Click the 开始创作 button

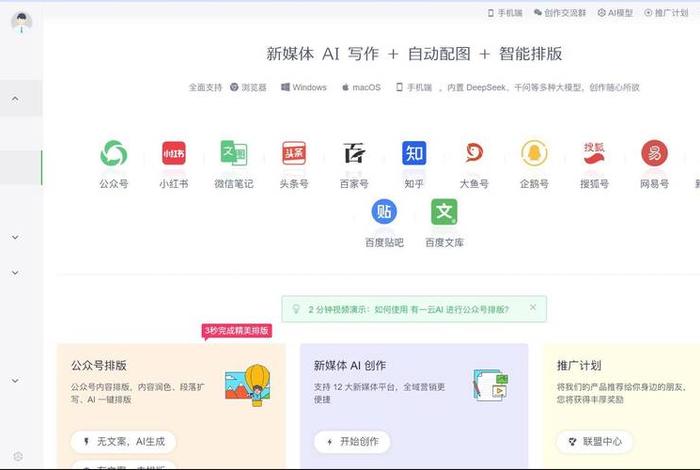(x=352, y=441)
